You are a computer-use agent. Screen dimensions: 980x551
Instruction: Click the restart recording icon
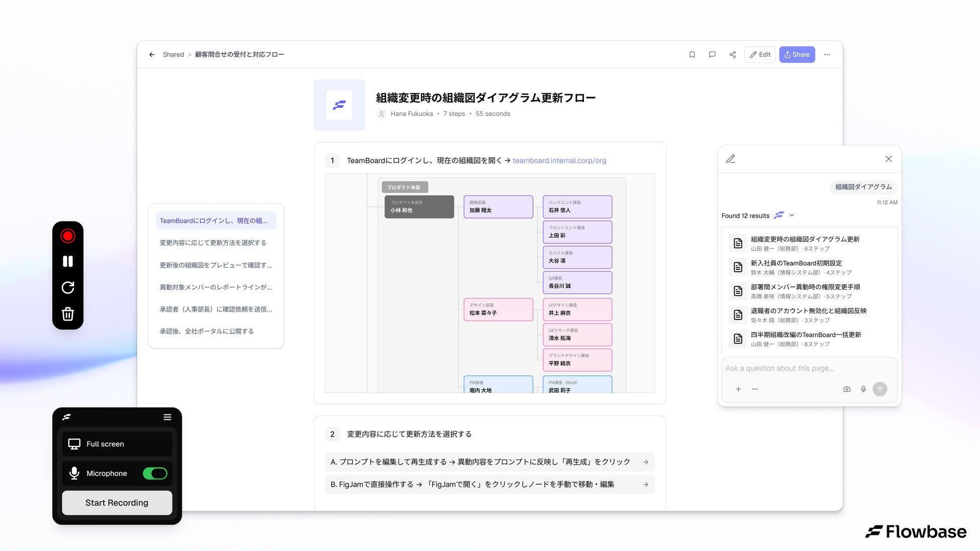tap(68, 287)
